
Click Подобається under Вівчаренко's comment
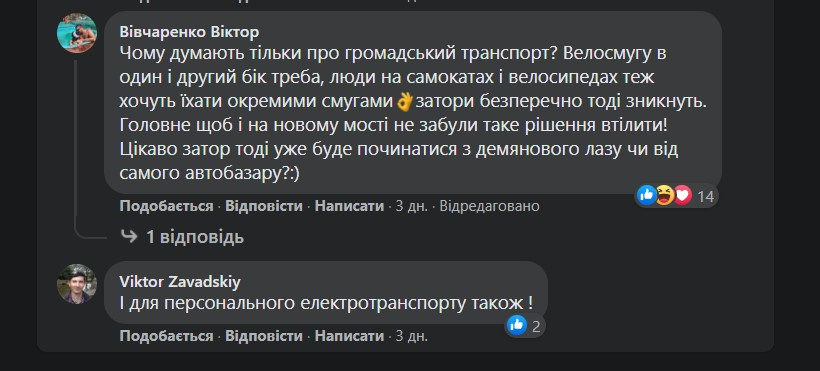[166, 206]
